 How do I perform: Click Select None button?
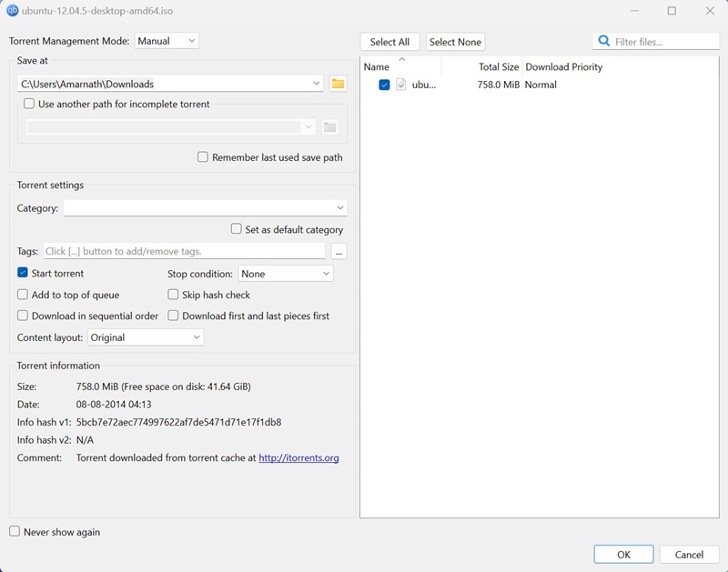pyautogui.click(x=455, y=42)
